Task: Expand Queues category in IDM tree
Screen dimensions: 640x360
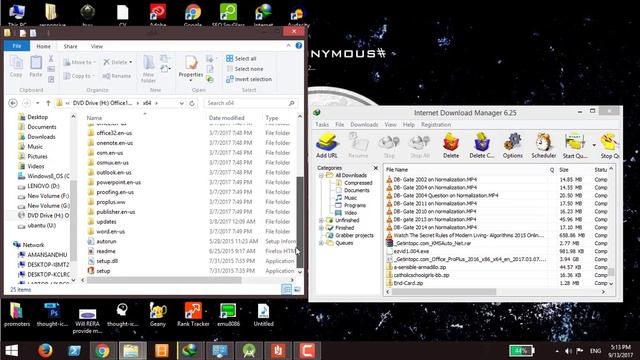Action: click(x=321, y=243)
